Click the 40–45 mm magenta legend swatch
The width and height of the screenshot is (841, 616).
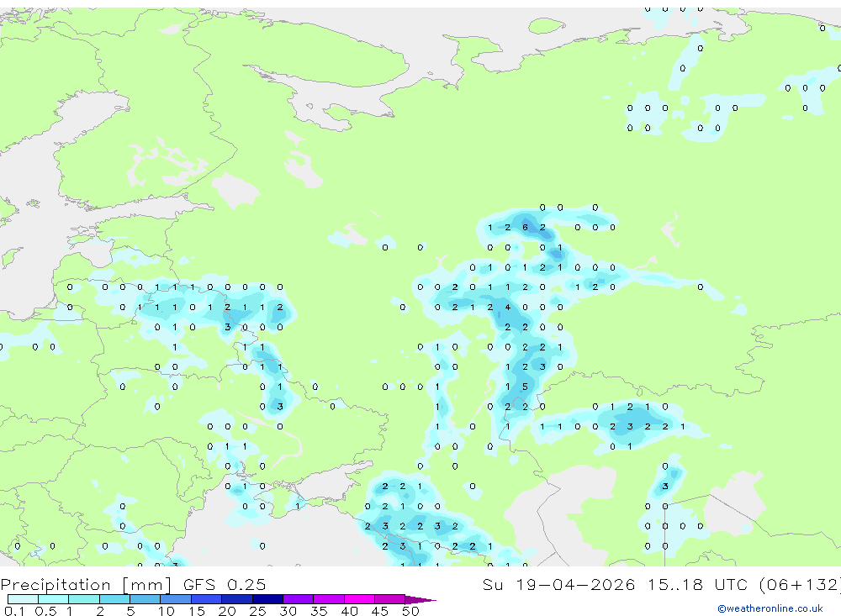pos(359,599)
